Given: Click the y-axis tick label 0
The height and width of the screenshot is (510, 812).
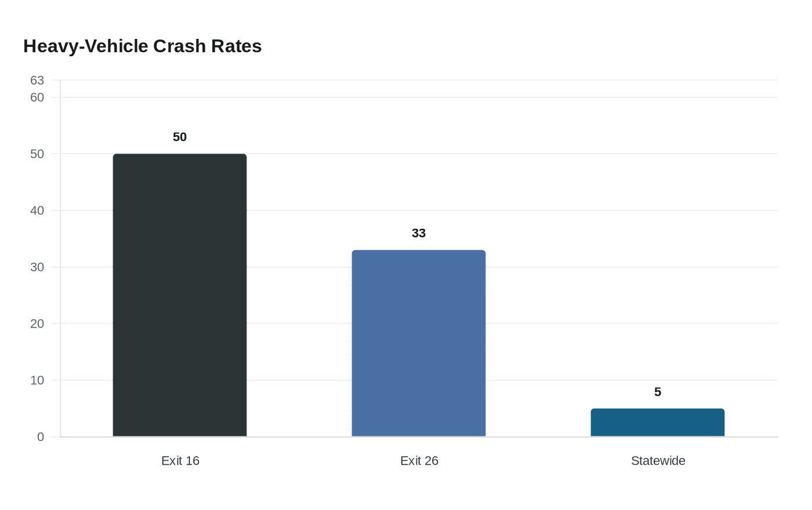Looking at the screenshot, I should click(41, 437).
